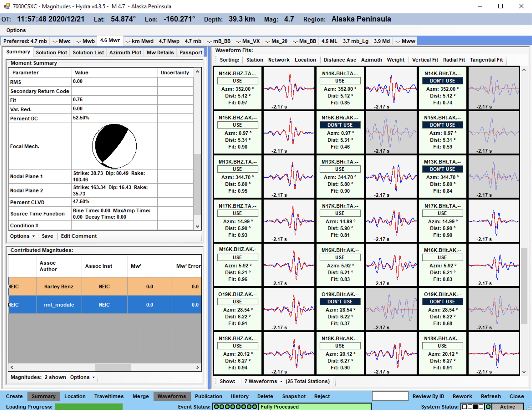Click N14K.BHZ.TA waveform plot thumbnail
The width and height of the screenshot is (532, 410).
(x=289, y=88)
